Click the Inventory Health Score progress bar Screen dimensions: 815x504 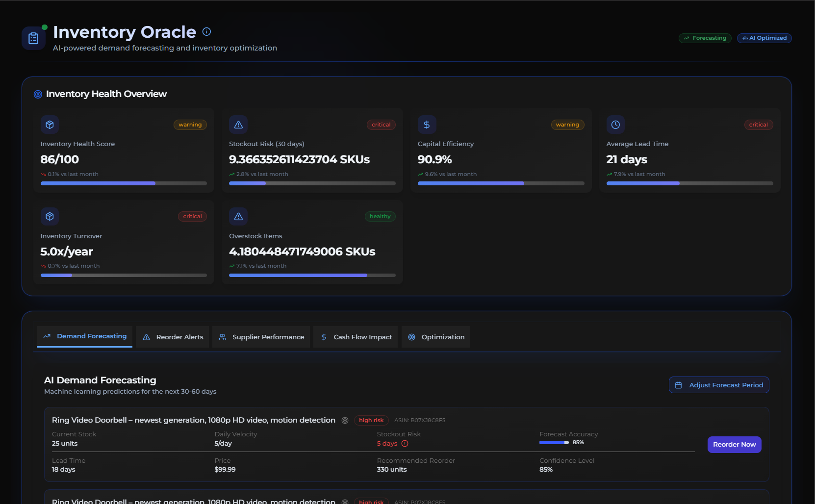tap(124, 183)
